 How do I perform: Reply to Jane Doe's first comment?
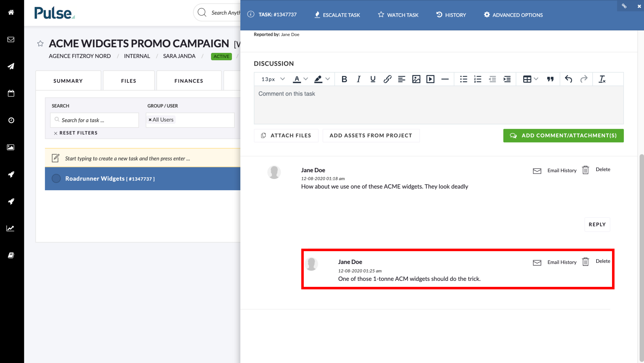[597, 224]
